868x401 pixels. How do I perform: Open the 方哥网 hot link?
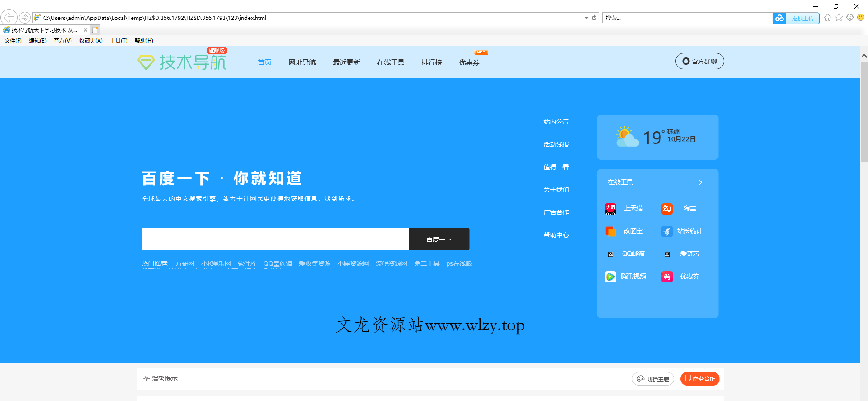tap(185, 263)
